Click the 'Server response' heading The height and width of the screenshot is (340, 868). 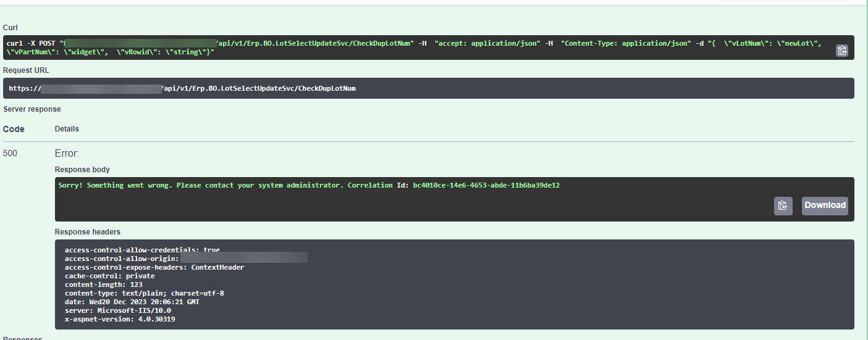pyautogui.click(x=32, y=109)
